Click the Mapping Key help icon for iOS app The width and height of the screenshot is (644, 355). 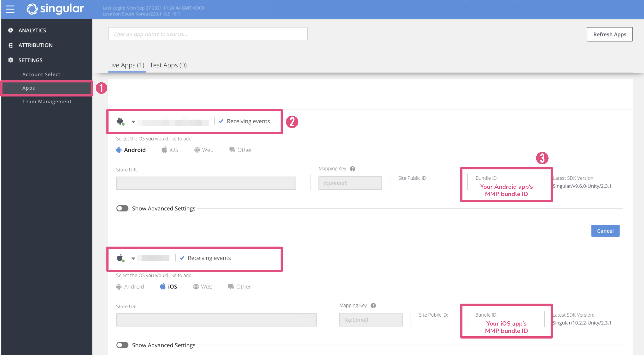click(x=373, y=306)
